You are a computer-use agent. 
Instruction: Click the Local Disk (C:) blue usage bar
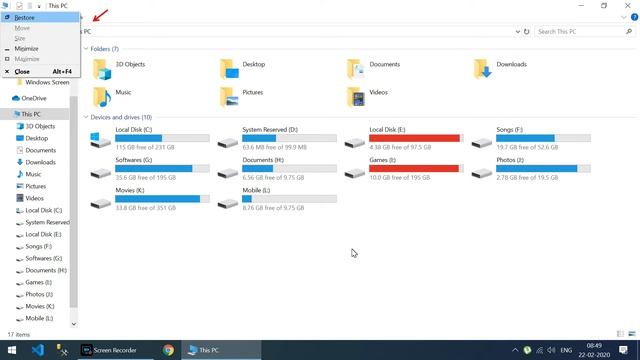point(162,138)
